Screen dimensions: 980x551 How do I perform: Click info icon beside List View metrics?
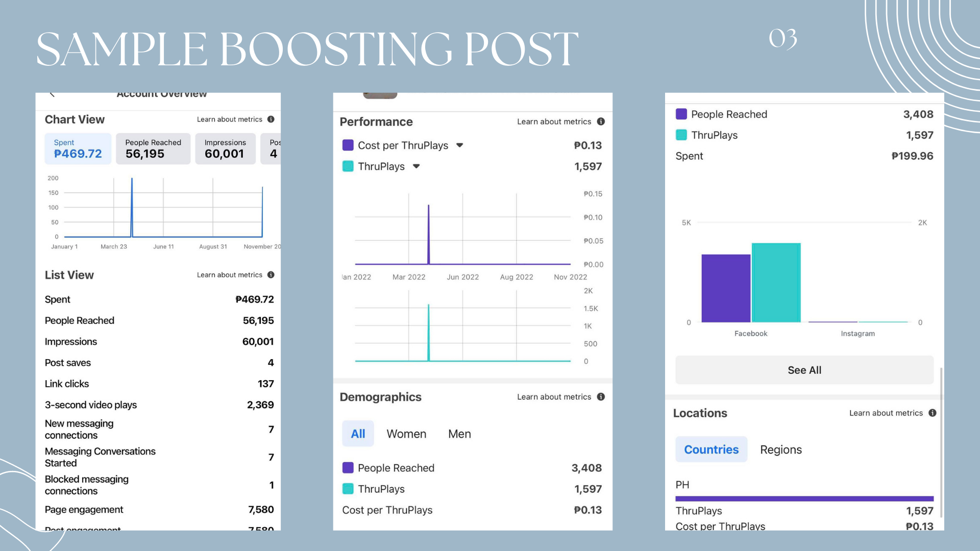point(271,275)
